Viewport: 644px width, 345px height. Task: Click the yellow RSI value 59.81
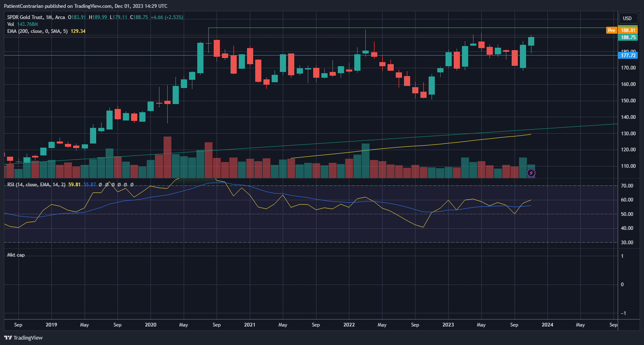(x=74, y=185)
